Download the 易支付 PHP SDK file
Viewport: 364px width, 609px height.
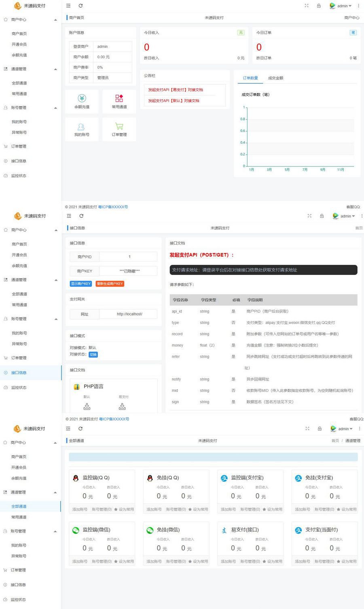pyautogui.click(x=123, y=406)
